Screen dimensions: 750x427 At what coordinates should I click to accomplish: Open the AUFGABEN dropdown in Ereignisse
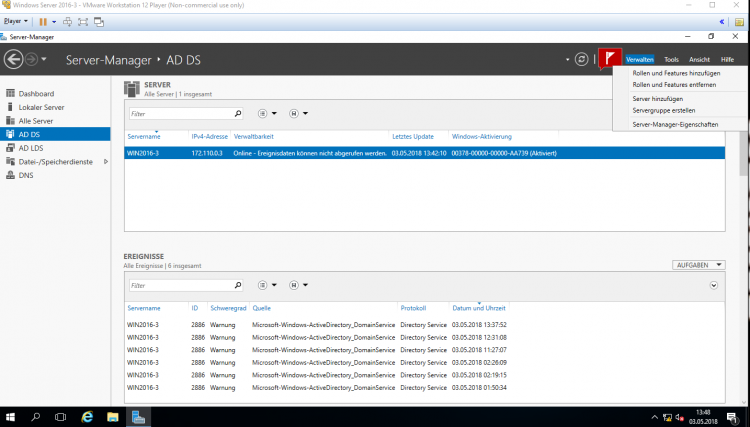pyautogui.click(x=697, y=265)
